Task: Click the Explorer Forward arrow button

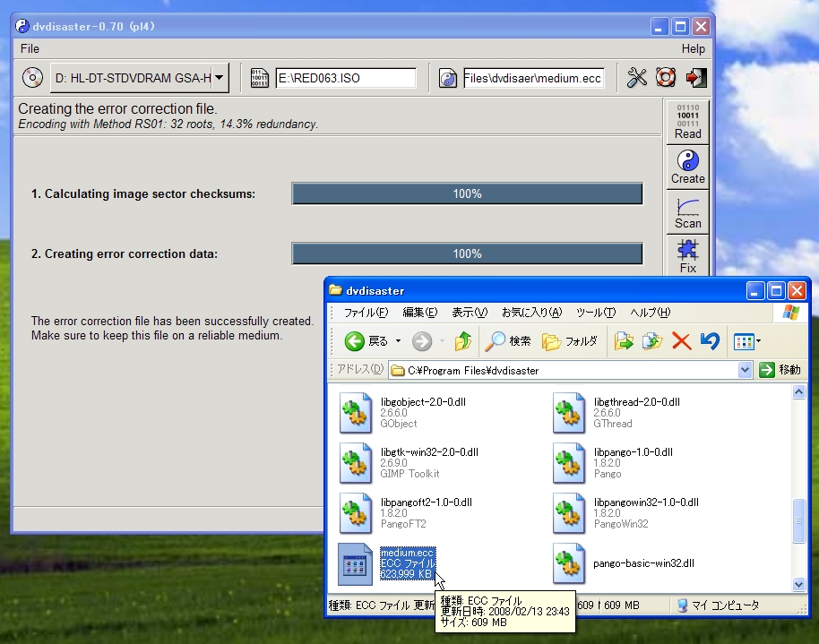Action: pyautogui.click(x=422, y=341)
